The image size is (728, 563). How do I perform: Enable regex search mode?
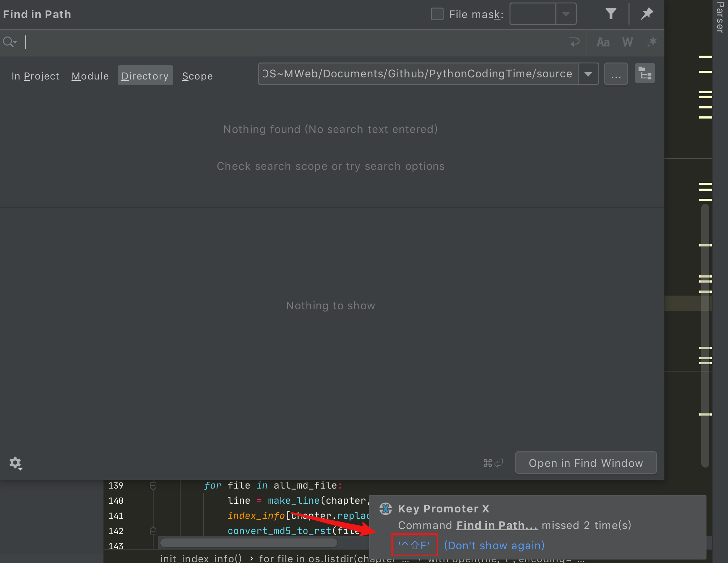click(x=651, y=42)
